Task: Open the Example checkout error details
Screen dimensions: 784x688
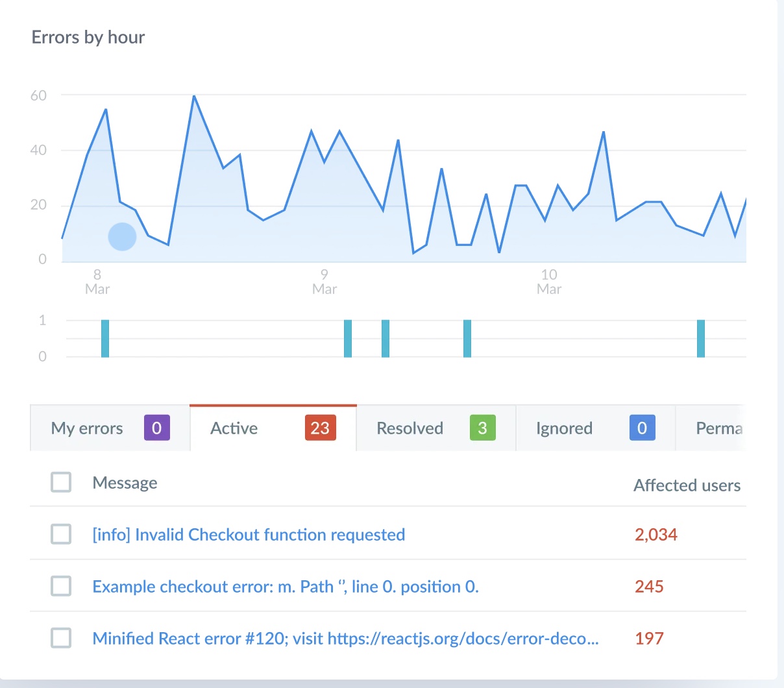Action: coord(286,586)
